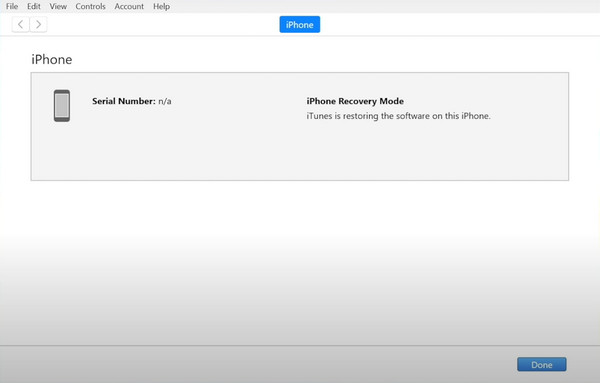The width and height of the screenshot is (600, 383).
Task: Click the large 'iPhone' page heading
Action: pyautogui.click(x=52, y=59)
